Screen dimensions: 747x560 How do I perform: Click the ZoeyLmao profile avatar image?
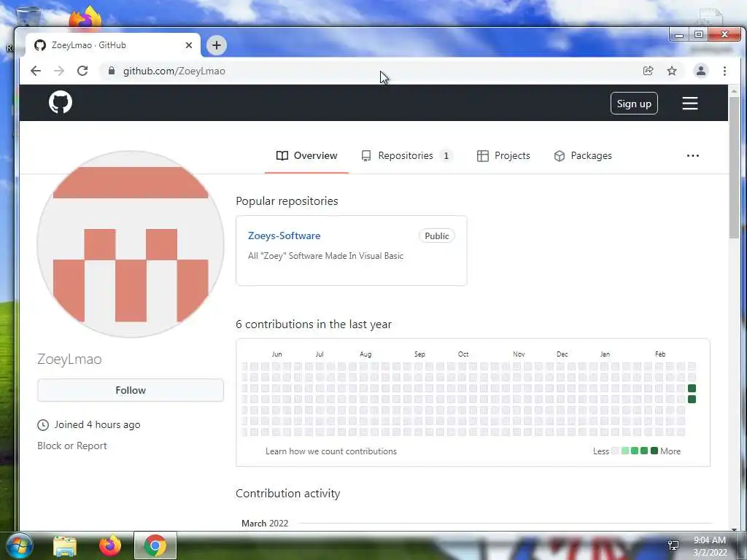coord(131,244)
